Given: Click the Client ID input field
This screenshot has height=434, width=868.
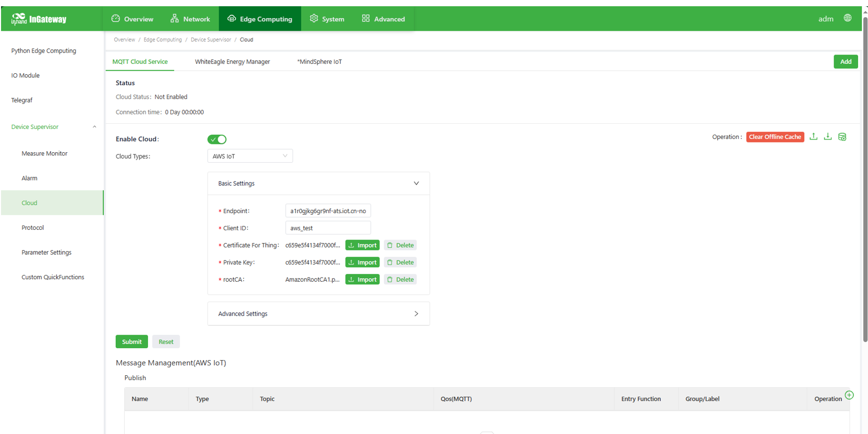Looking at the screenshot, I should click(328, 228).
